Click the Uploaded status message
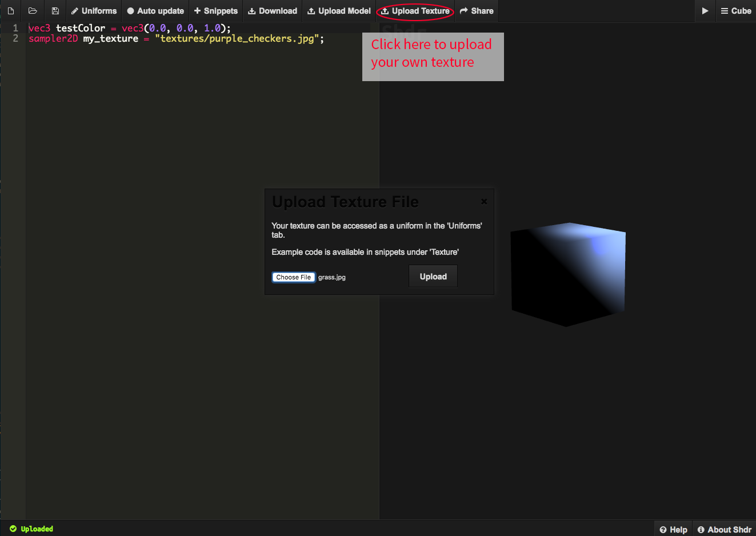756x536 pixels. [x=31, y=529]
